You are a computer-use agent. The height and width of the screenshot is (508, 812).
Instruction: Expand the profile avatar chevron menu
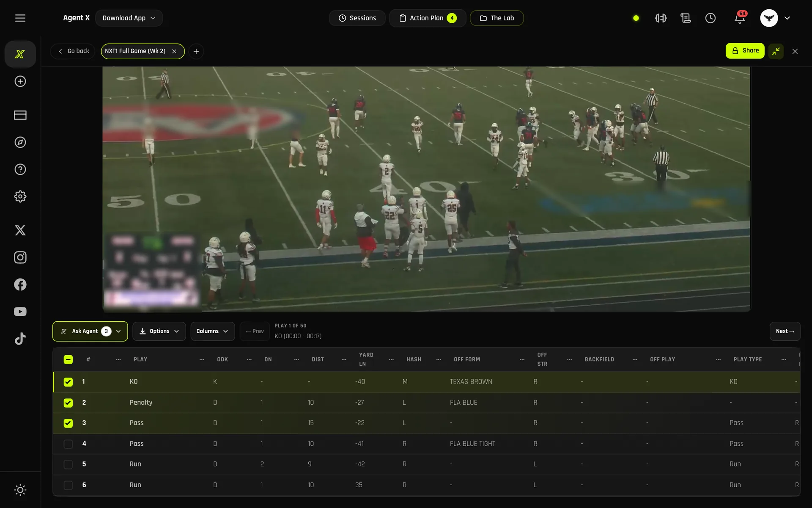(x=787, y=18)
